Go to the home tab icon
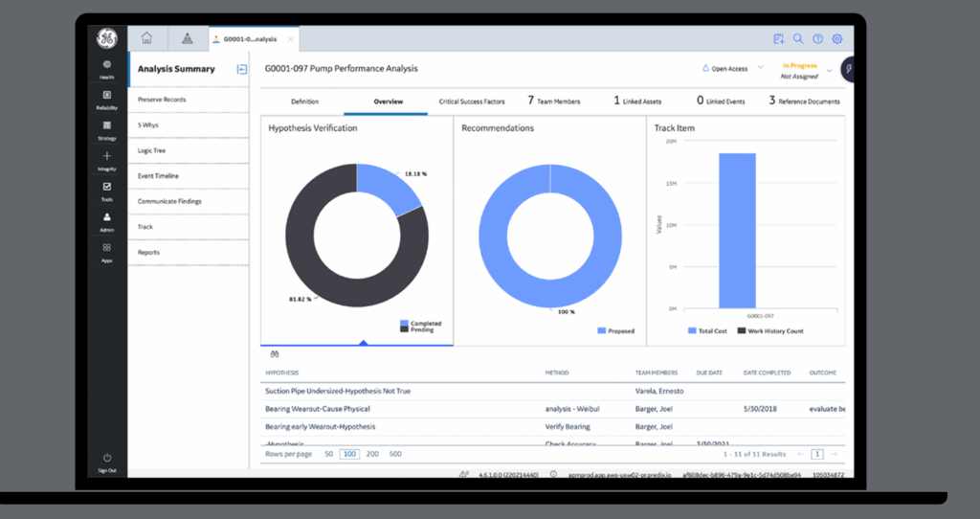This screenshot has height=519, width=980. coord(146,38)
